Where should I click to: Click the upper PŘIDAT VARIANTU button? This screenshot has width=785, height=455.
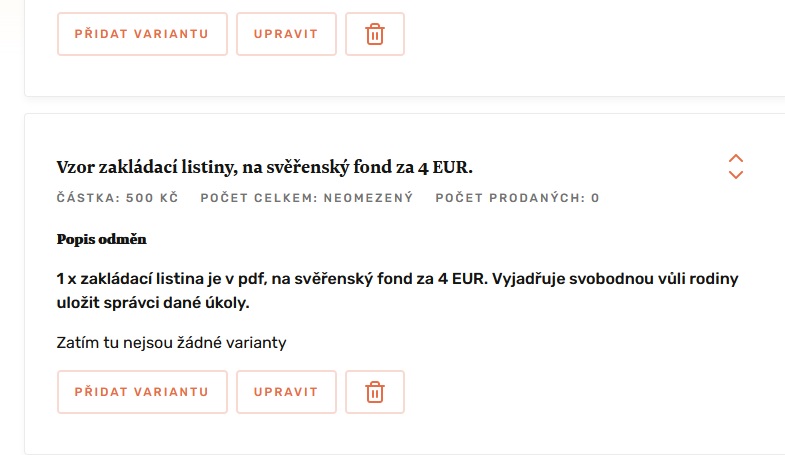(x=142, y=34)
